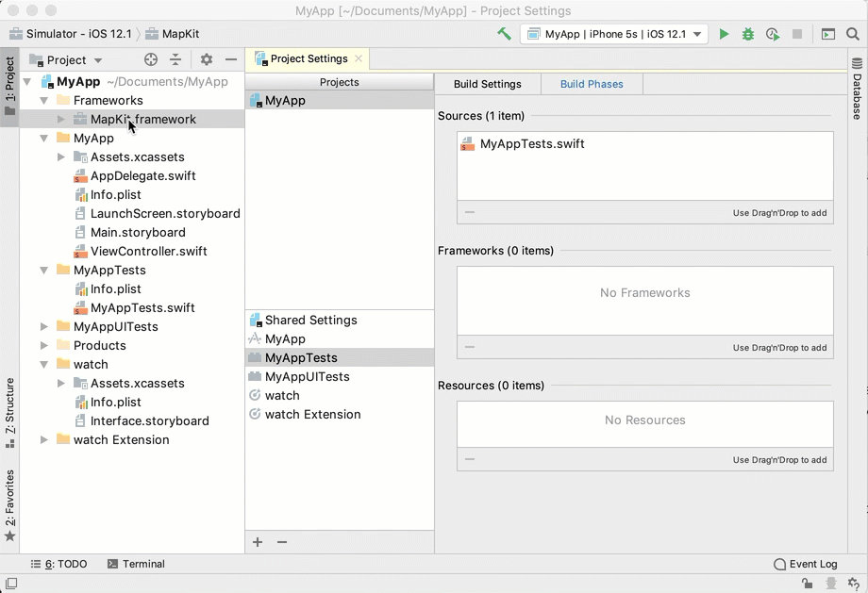Select watch Extension target in list

[x=312, y=414]
